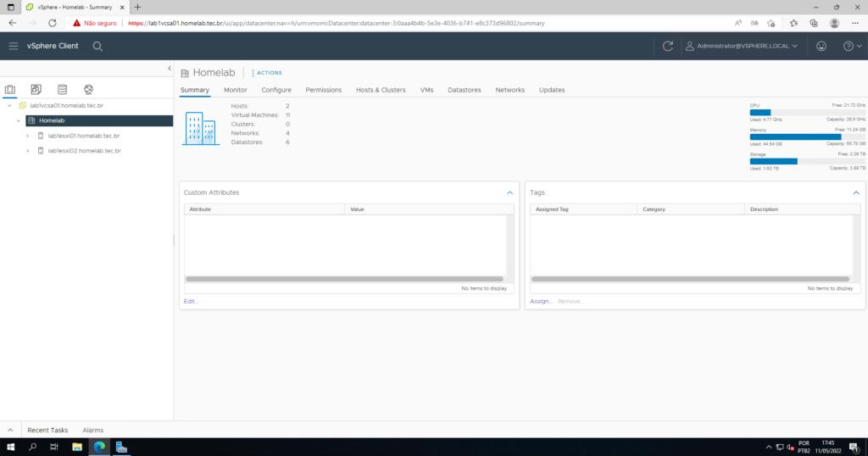Image resolution: width=868 pixels, height=456 pixels.
Task: Click Microsoft Edge taskbar icon
Action: tap(99, 448)
